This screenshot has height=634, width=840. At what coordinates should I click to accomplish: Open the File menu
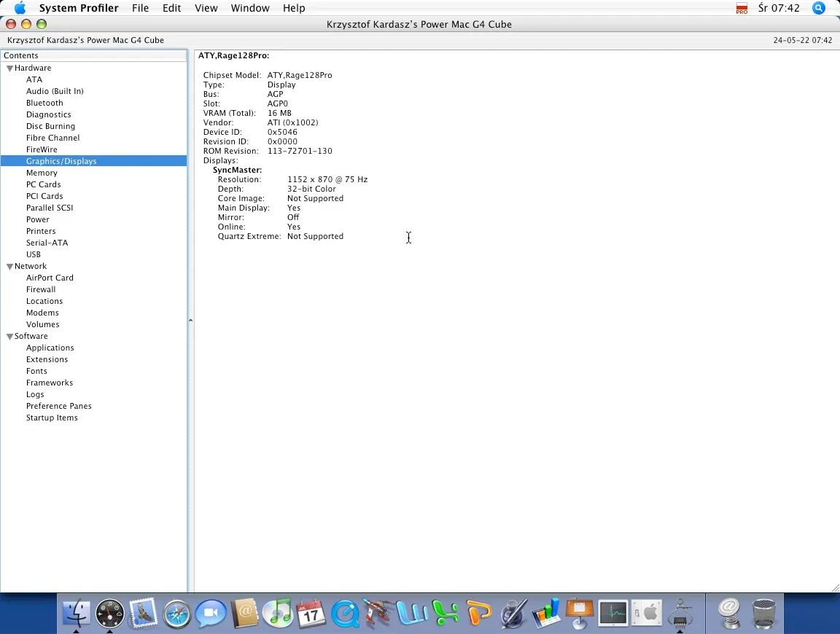tap(140, 8)
